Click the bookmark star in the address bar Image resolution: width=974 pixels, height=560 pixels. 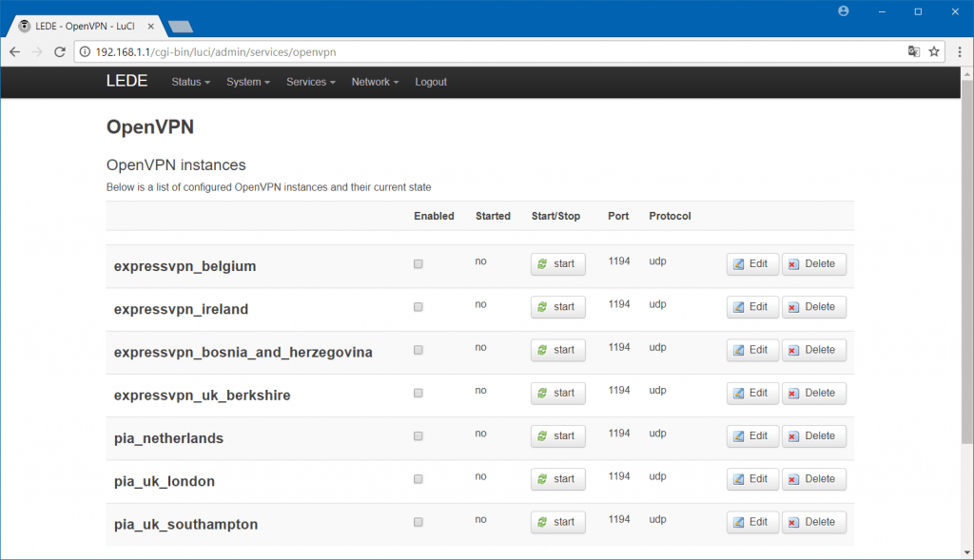coord(935,52)
